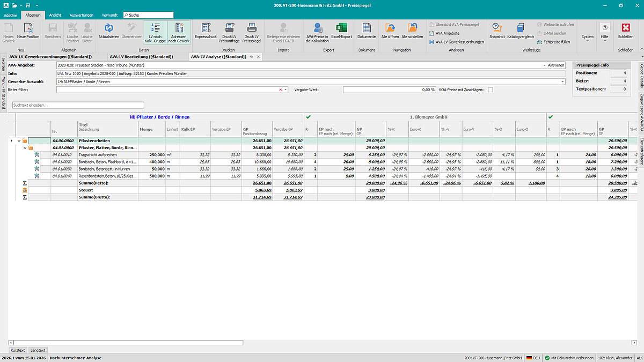Image resolution: width=644 pixels, height=362 pixels.
Task: Switch to the Auswertungen ribbon tab
Action: pyautogui.click(x=82, y=15)
